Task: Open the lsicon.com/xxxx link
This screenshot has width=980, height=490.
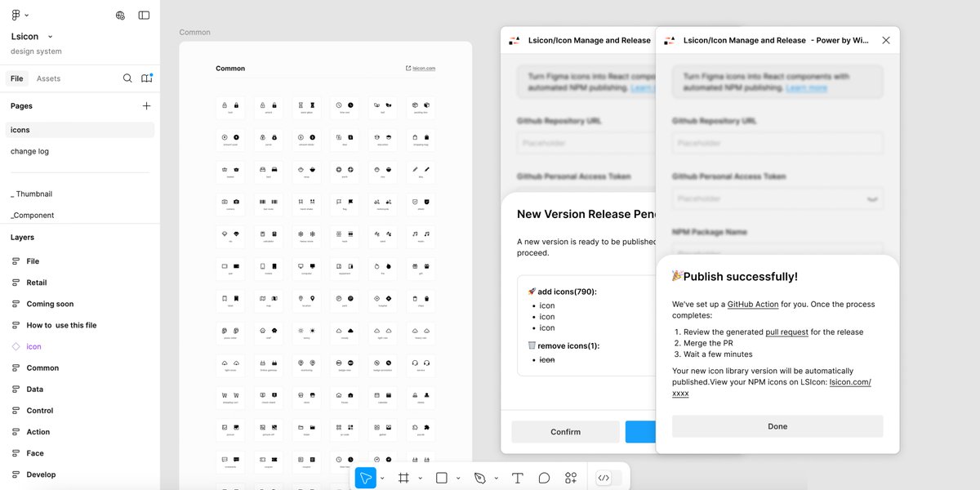Action: (770, 388)
